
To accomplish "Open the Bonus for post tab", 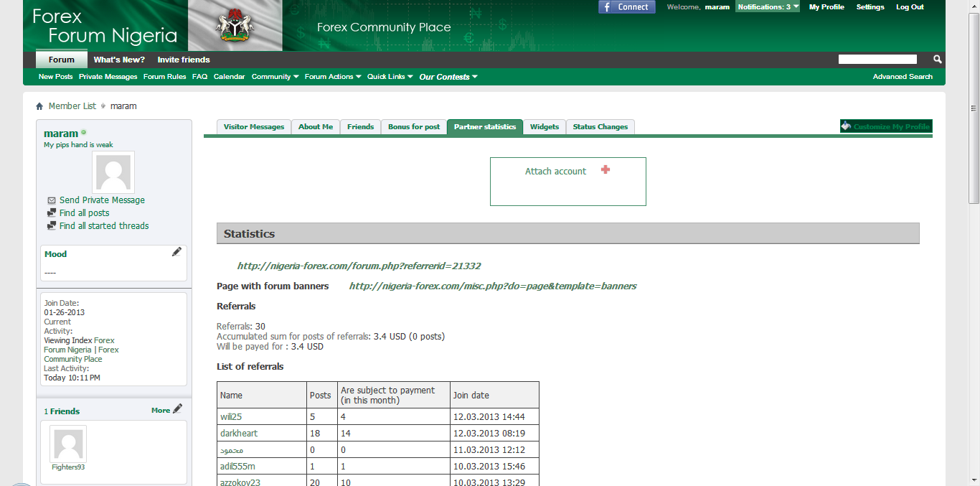I will point(414,127).
